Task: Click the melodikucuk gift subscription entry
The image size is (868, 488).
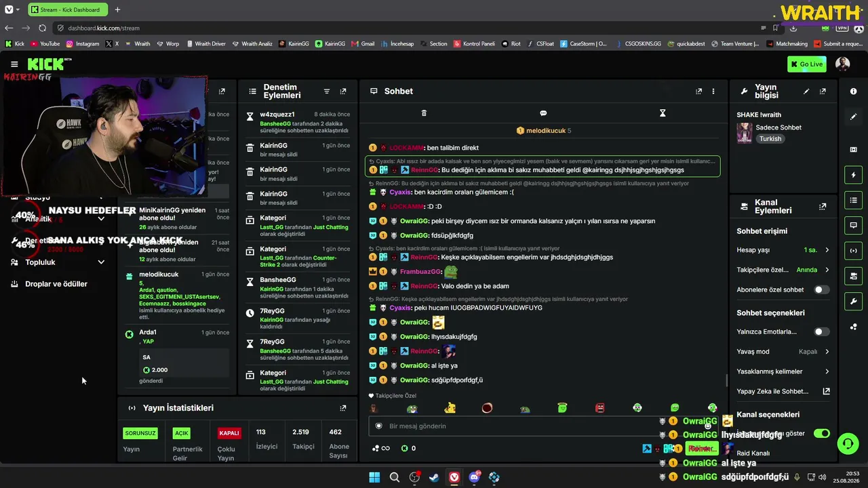Action: point(178,296)
